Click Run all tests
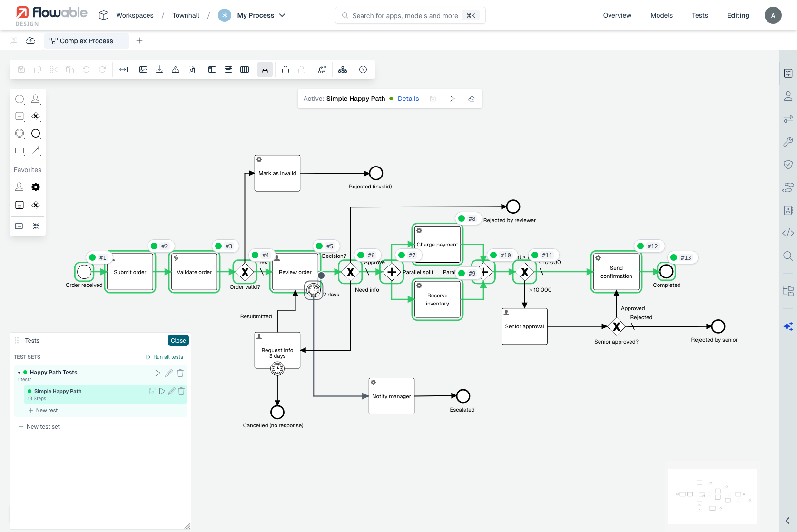 165,357
